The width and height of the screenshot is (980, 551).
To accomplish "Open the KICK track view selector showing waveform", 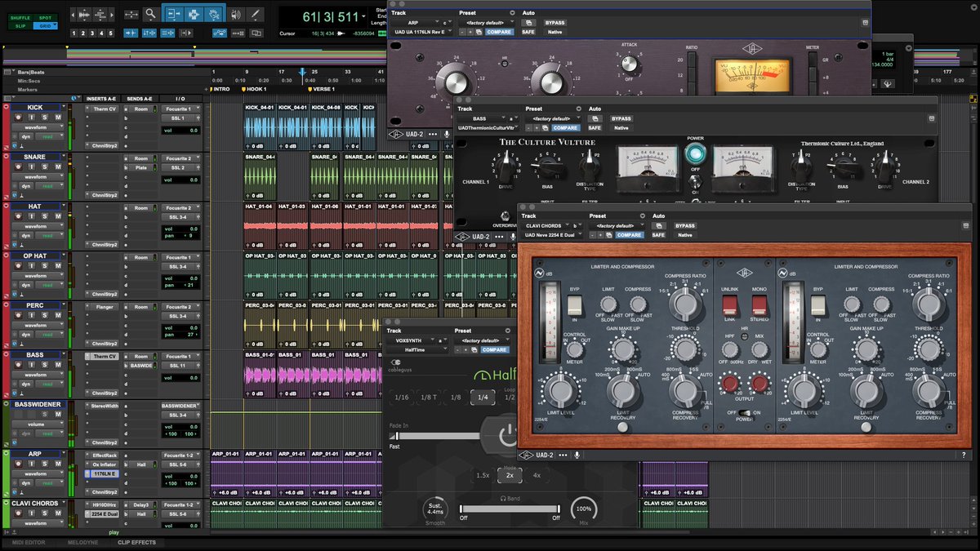I will pyautogui.click(x=38, y=127).
